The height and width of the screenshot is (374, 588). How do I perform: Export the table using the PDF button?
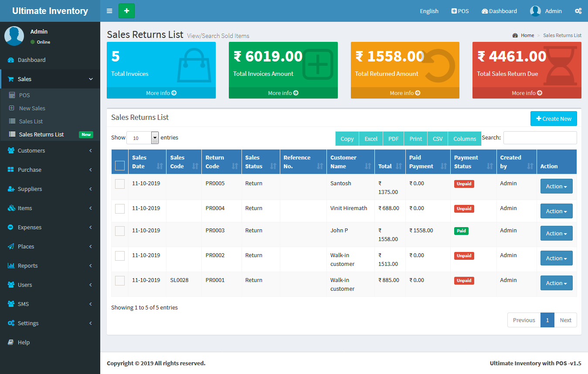[393, 139]
